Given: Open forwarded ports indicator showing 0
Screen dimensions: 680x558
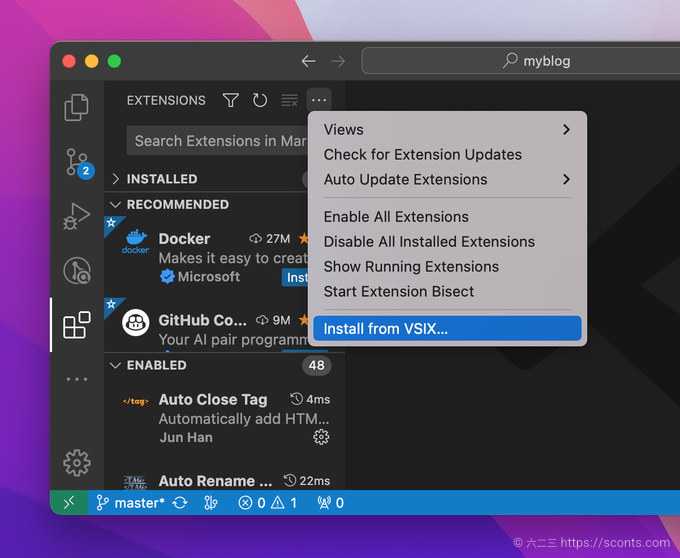Looking at the screenshot, I should 331,503.
